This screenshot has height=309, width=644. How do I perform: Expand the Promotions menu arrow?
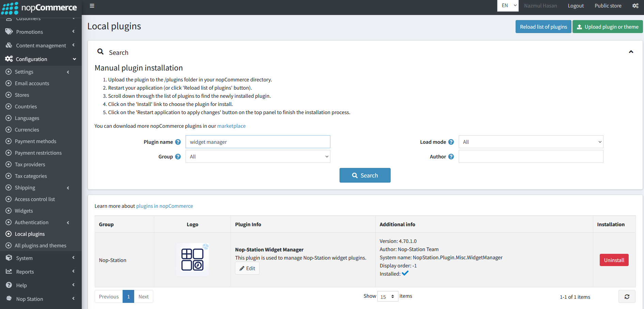pos(73,31)
